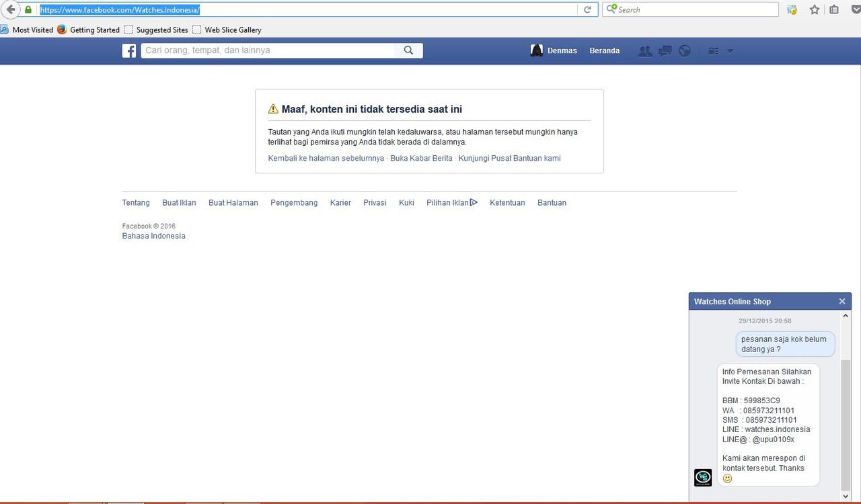Click the Facebook search magnifier button

(x=408, y=50)
